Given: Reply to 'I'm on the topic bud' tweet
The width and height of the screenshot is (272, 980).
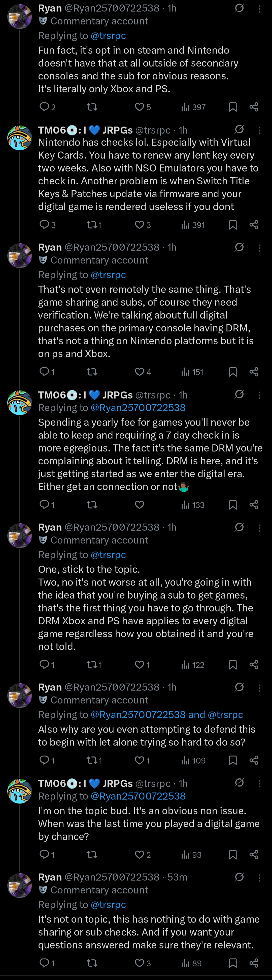Looking at the screenshot, I should click(x=44, y=855).
